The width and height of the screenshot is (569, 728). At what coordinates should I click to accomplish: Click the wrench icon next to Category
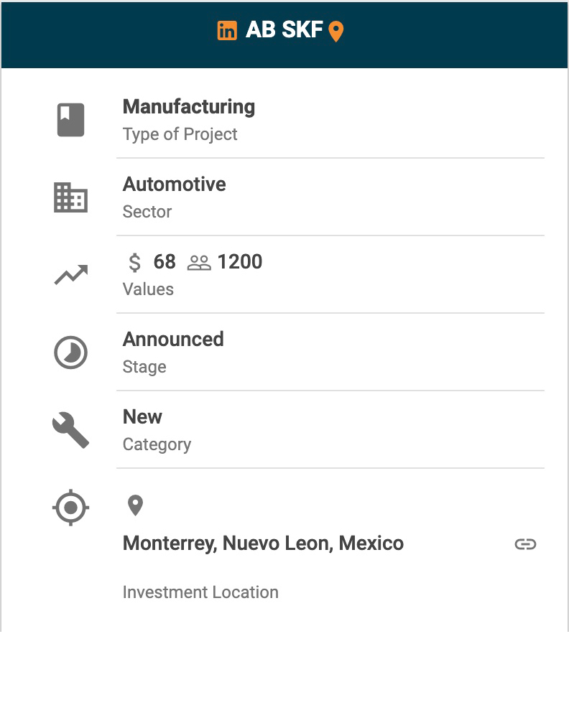pyautogui.click(x=70, y=430)
